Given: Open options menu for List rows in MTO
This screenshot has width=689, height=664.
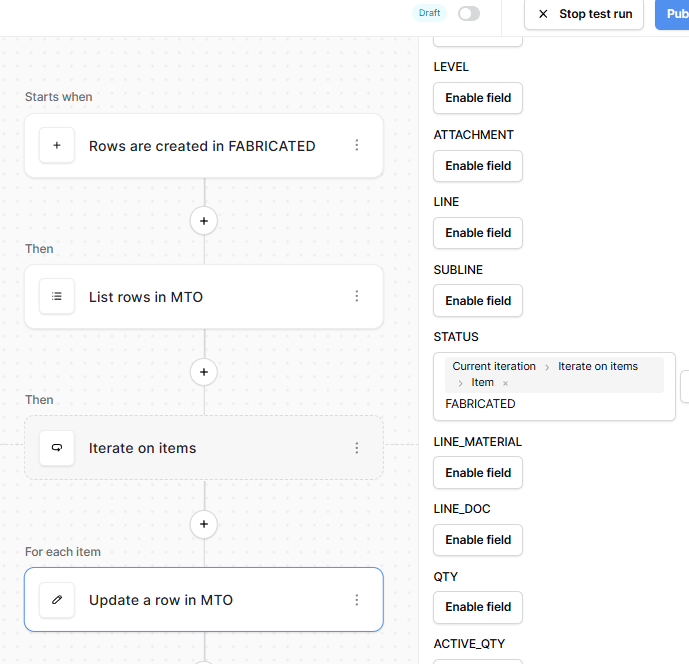Looking at the screenshot, I should tap(357, 297).
